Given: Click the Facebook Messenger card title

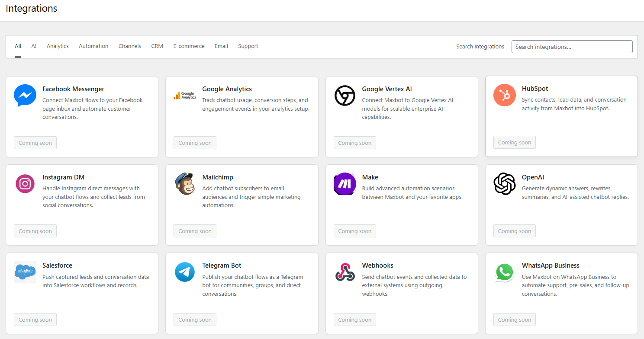Looking at the screenshot, I should click(x=73, y=89).
